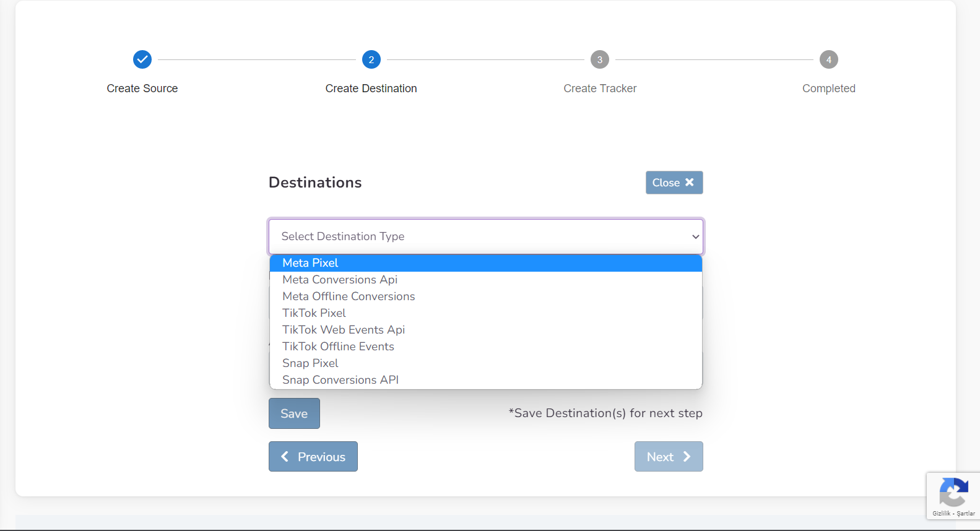Choose Snap Pixel destination

click(x=486, y=363)
